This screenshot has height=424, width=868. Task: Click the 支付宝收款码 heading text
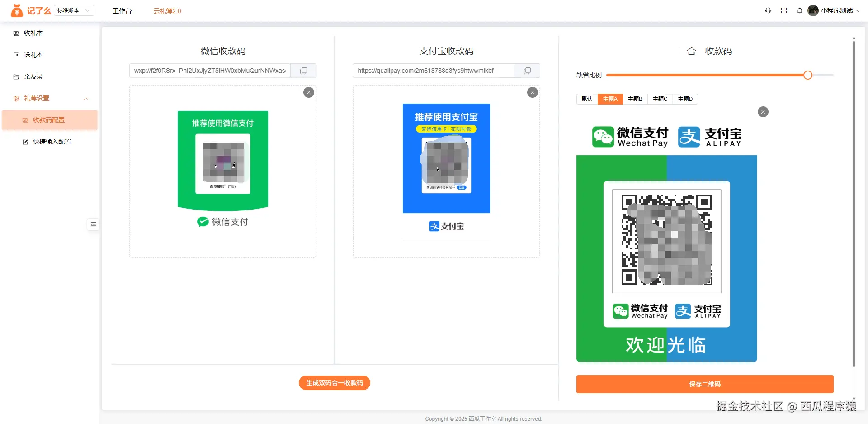tap(446, 51)
